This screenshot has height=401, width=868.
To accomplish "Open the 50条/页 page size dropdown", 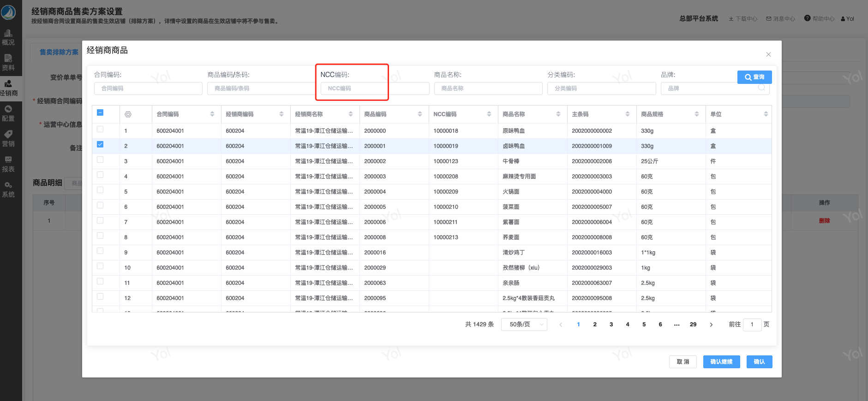I will tap(524, 324).
